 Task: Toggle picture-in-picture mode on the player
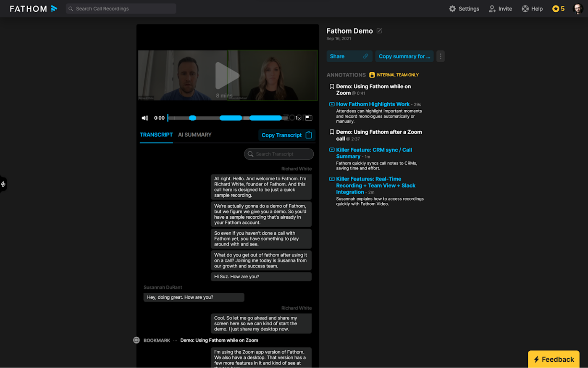click(309, 118)
